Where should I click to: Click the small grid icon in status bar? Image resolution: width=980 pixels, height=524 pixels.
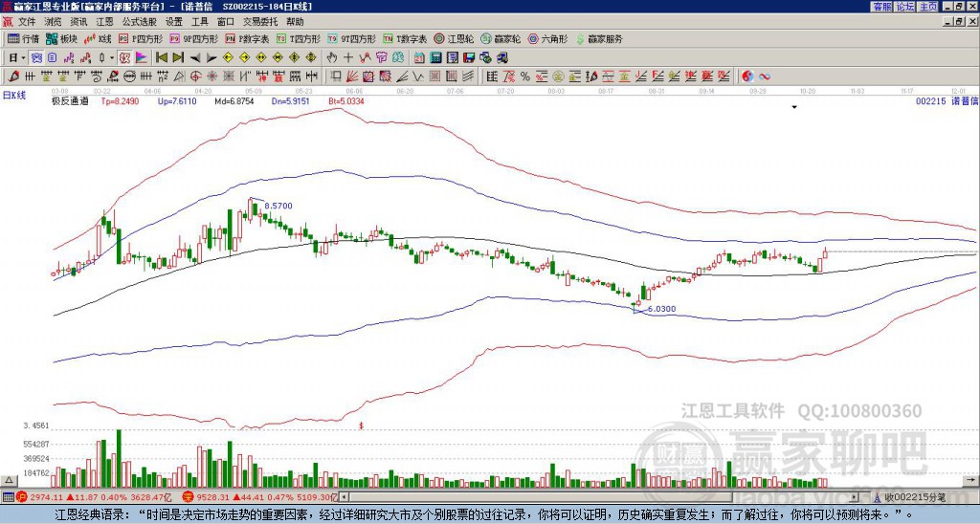[x=8, y=498]
